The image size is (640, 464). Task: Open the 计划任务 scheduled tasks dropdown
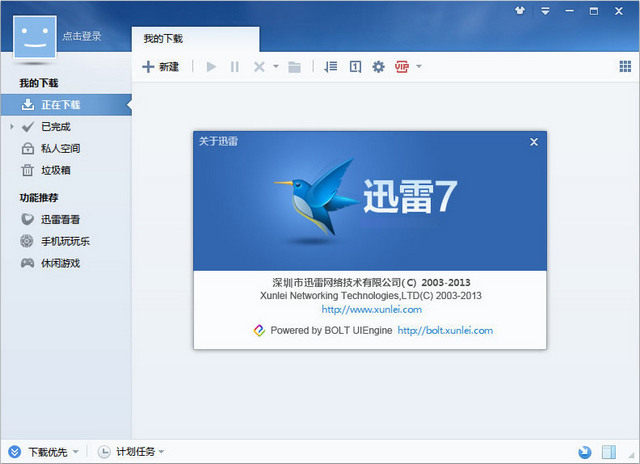(x=140, y=452)
